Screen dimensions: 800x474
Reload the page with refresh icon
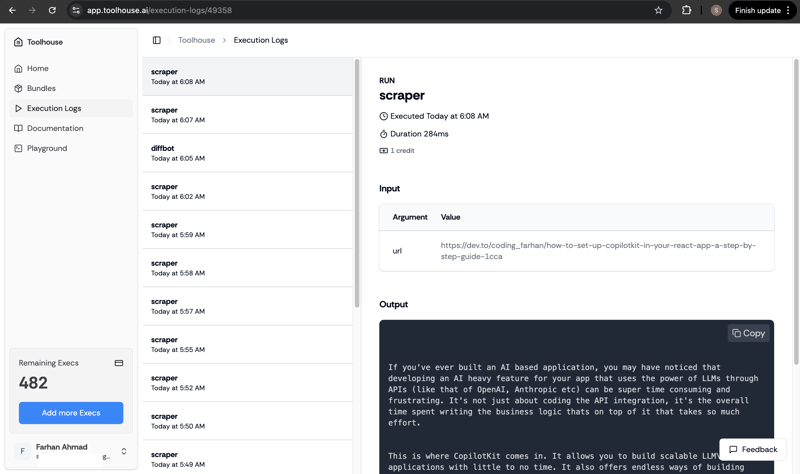pyautogui.click(x=52, y=10)
